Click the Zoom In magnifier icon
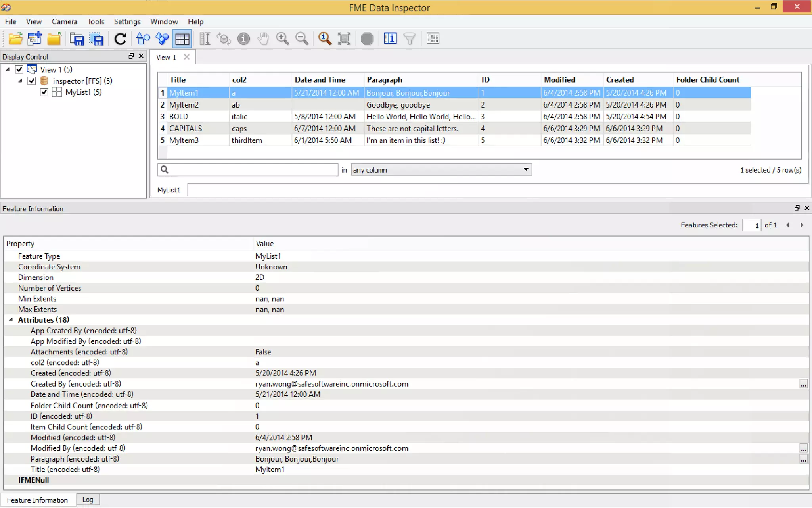The width and height of the screenshot is (812, 508). 282,38
